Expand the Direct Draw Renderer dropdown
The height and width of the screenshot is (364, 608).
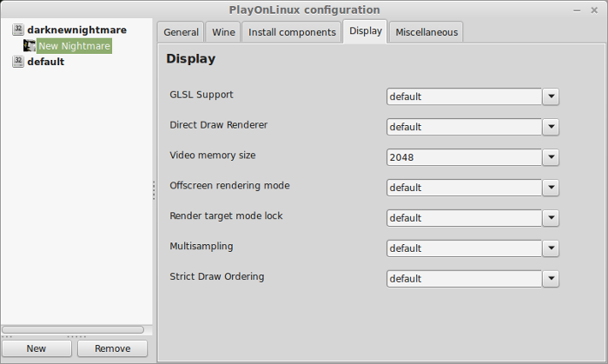[x=551, y=127]
